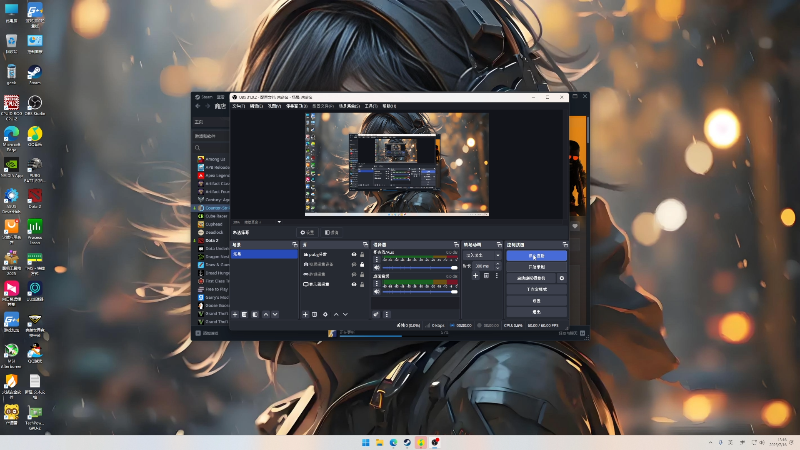Pop out the Controls dock panel

[x=565, y=245]
